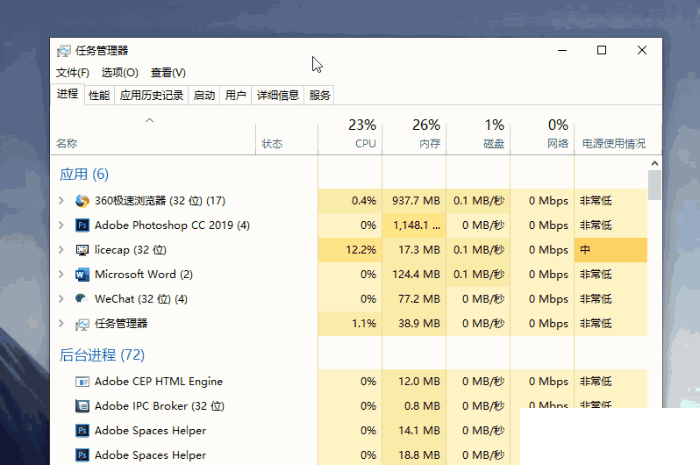Sort by the CPU column header
This screenshot has height=465, width=700.
tap(350, 135)
